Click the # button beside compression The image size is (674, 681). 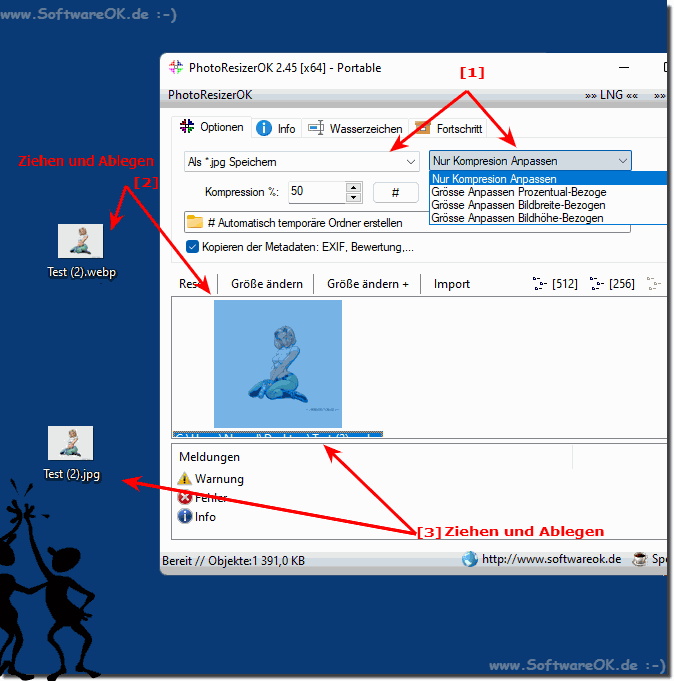(396, 192)
